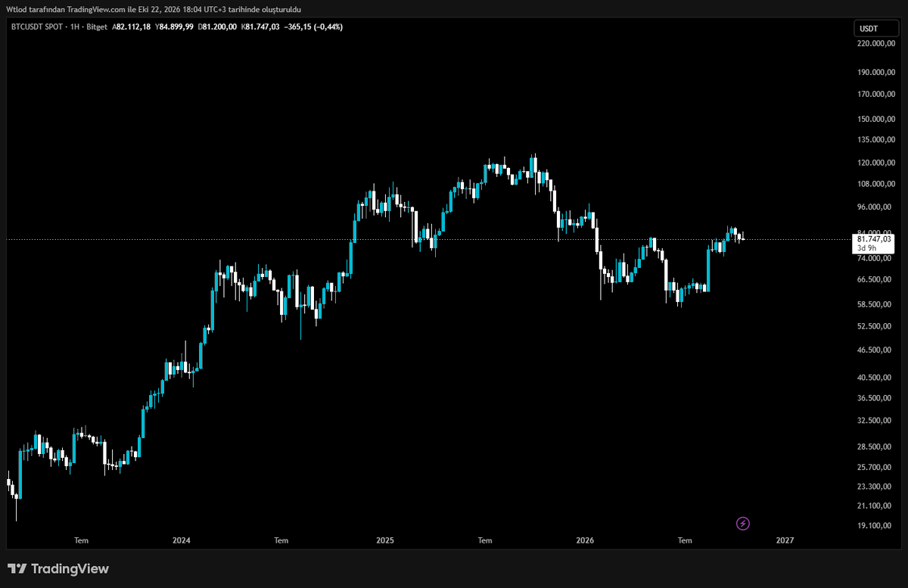
Task: Click the high value Y84.899,99
Action: click(x=174, y=26)
